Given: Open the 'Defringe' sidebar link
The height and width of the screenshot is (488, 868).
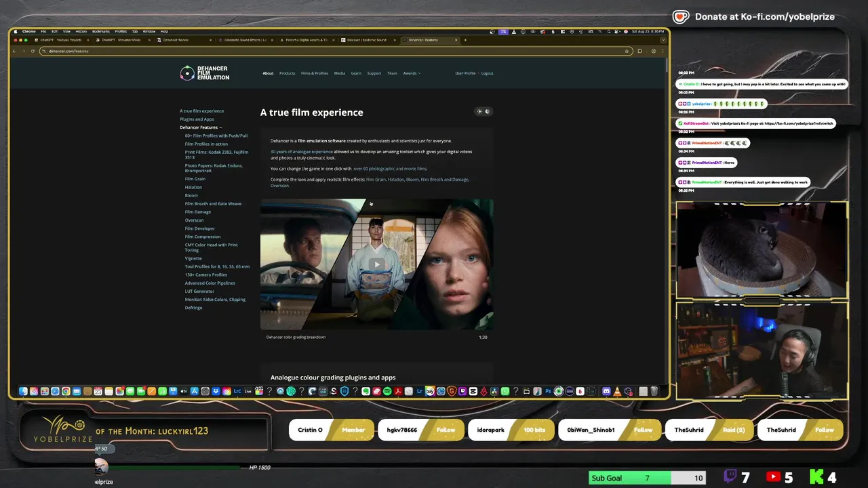Looking at the screenshot, I should [x=193, y=308].
